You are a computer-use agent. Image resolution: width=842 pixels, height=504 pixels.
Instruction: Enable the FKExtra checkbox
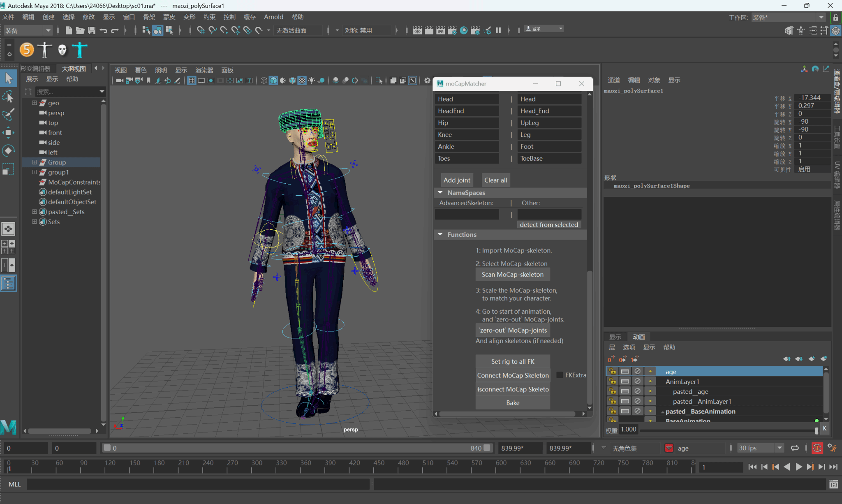tap(560, 375)
